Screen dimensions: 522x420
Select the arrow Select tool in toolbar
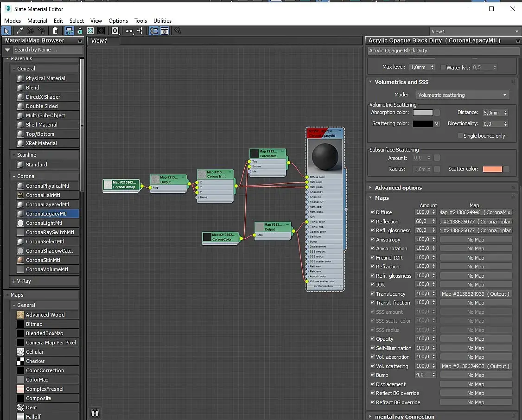[x=6, y=31]
